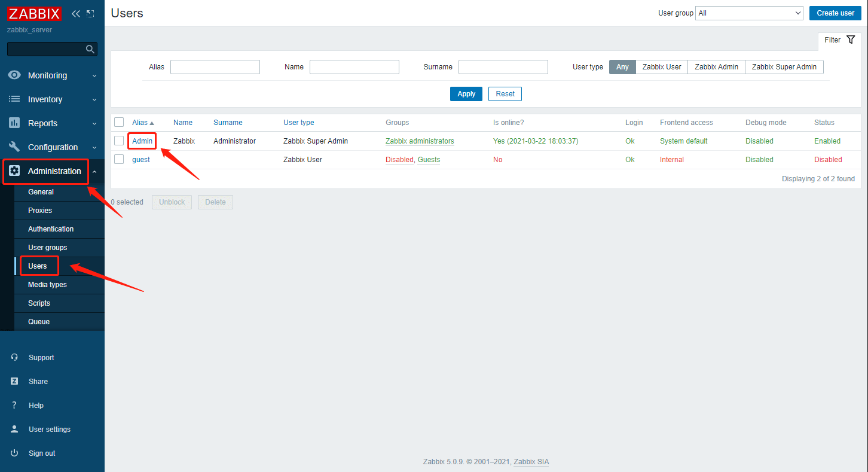Open the Admin user link
Viewport: 868px width, 472px height.
click(142, 141)
